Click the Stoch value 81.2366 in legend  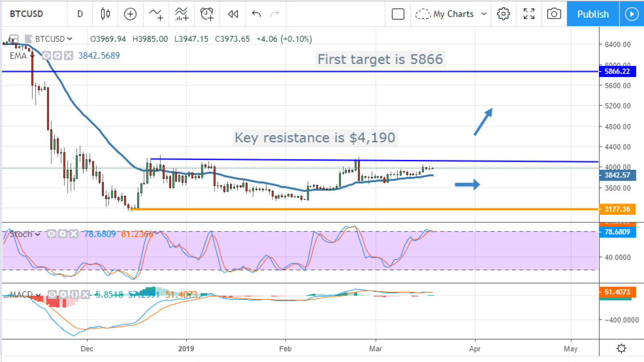(137, 234)
